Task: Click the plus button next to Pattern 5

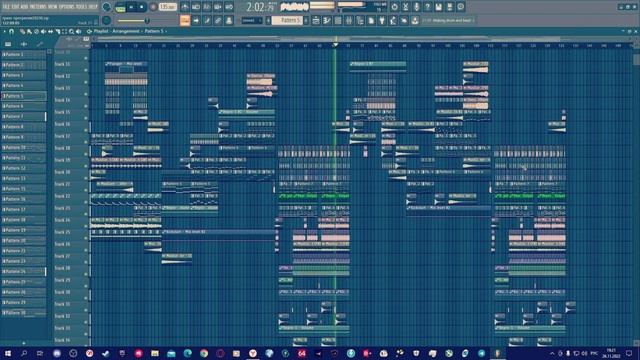Action: [x=306, y=20]
